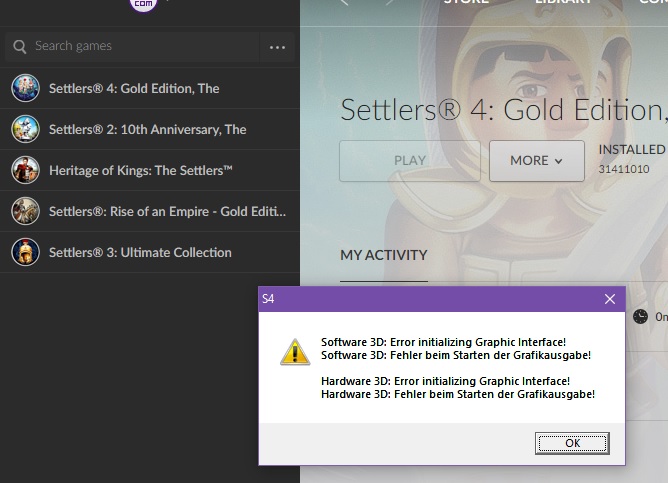Click the clock playtime icon
The image size is (668, 483).
tap(640, 316)
